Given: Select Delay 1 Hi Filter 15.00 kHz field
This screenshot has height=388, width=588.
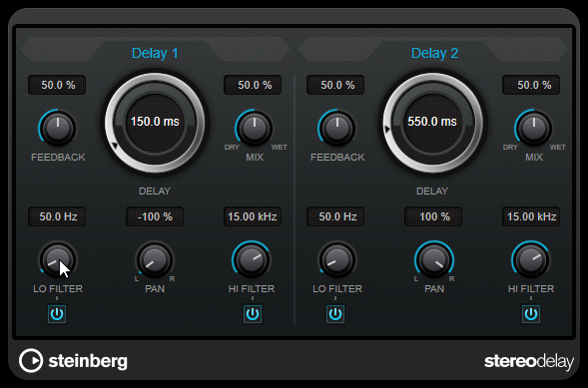Looking at the screenshot, I should 253,216.
